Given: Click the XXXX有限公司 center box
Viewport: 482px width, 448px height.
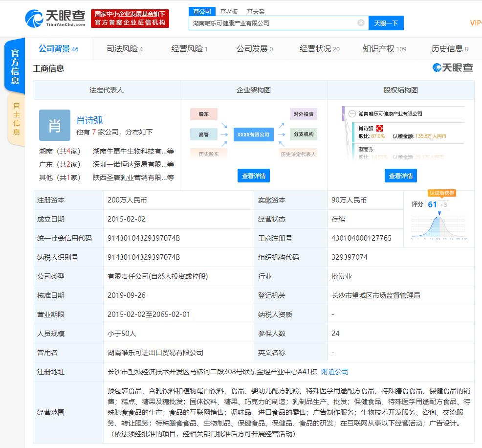Looking at the screenshot, I should coord(253,134).
